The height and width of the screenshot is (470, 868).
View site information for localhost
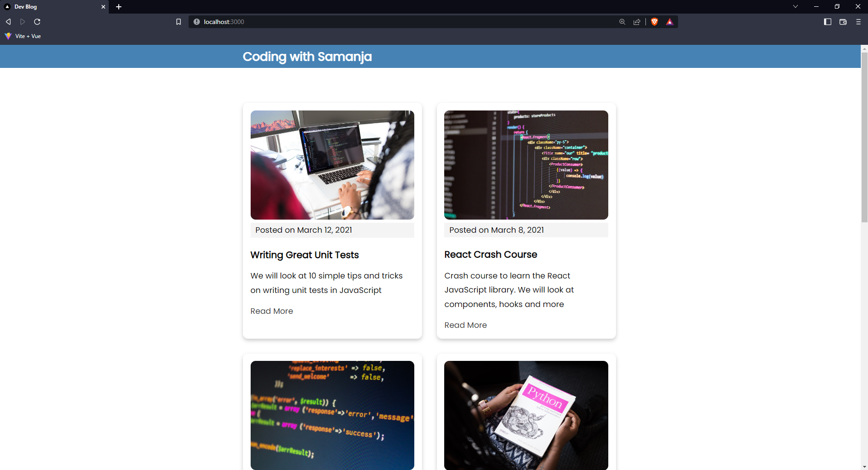pos(196,21)
